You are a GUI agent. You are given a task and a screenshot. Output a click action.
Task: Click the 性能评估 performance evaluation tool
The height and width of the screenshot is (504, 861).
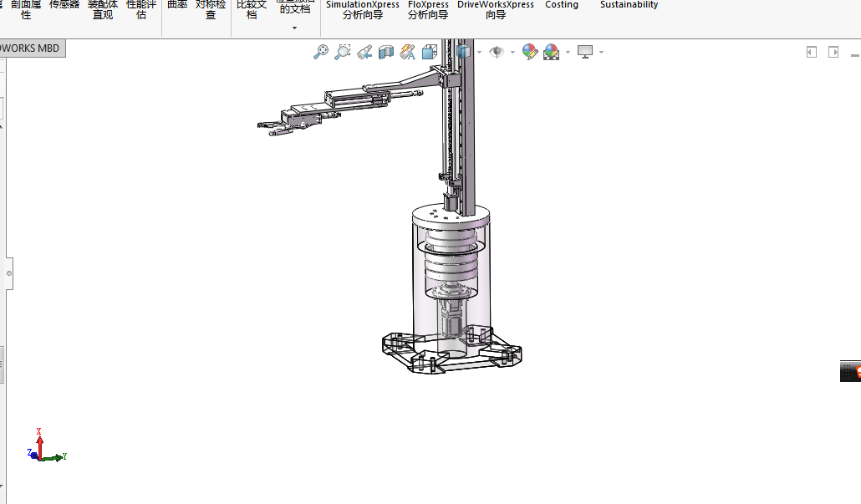141,10
